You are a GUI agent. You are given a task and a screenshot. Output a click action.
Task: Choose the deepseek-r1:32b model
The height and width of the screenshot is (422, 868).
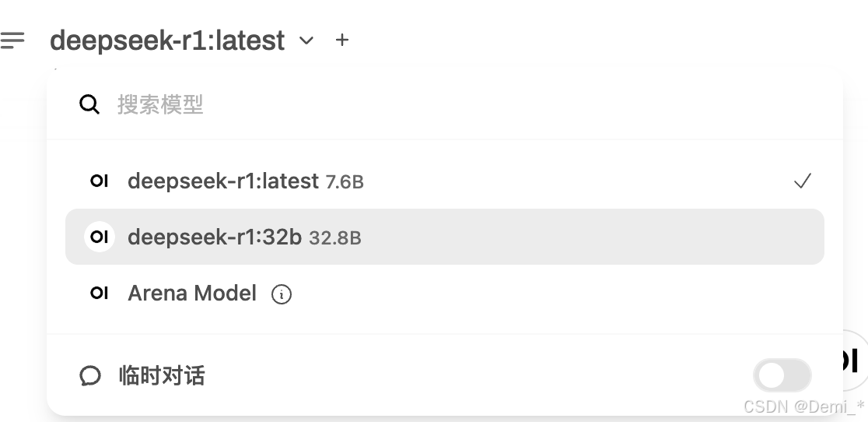215,237
